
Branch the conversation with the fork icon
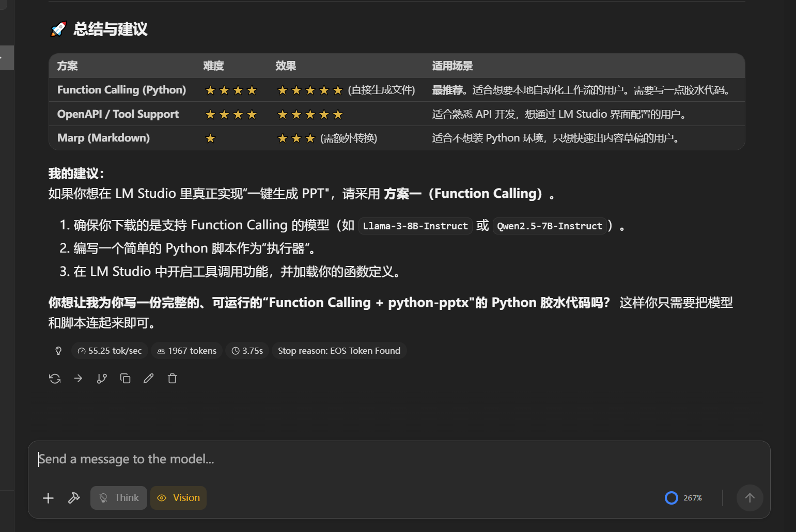[x=102, y=379]
